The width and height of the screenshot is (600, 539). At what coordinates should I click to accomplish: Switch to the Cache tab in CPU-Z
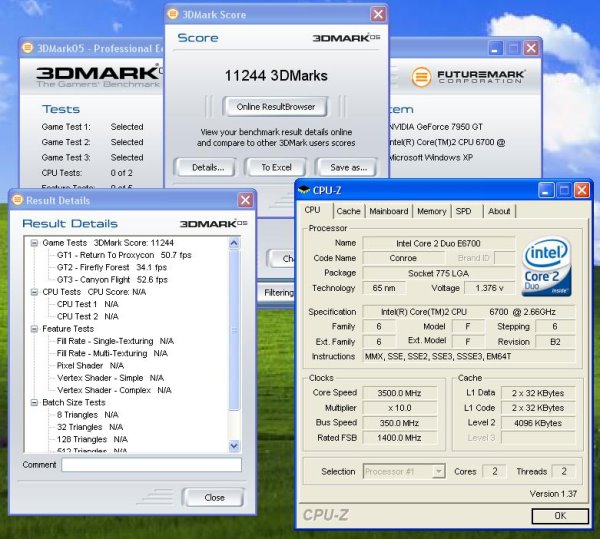348,211
